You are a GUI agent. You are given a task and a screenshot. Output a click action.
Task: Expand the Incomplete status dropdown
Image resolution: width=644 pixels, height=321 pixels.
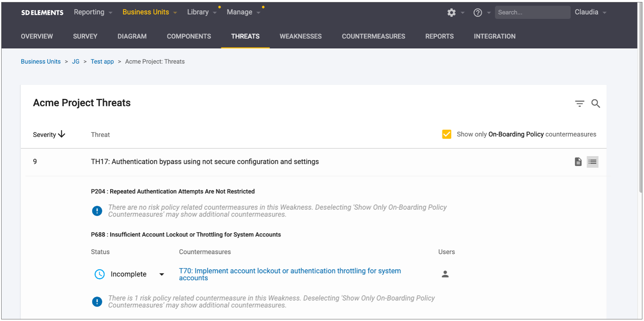coord(162,274)
